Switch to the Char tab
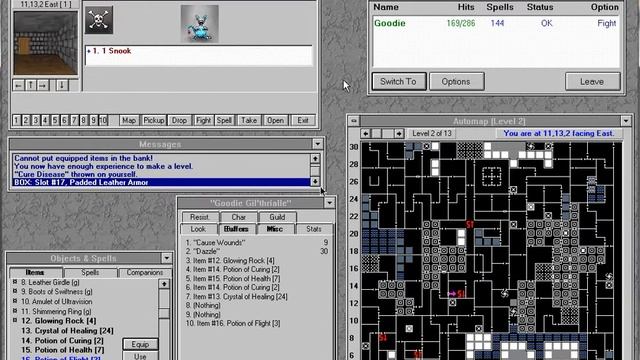 [239, 217]
